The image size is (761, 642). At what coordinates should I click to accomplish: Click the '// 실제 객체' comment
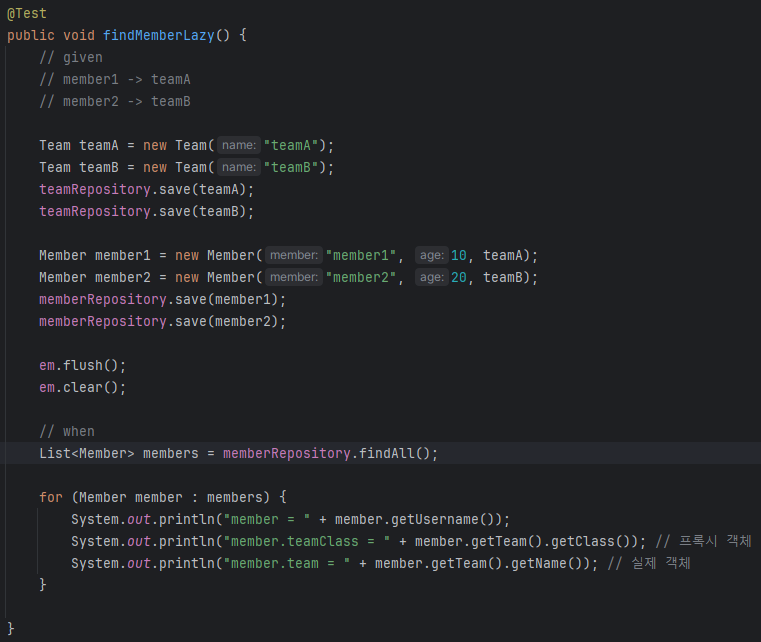[649, 563]
